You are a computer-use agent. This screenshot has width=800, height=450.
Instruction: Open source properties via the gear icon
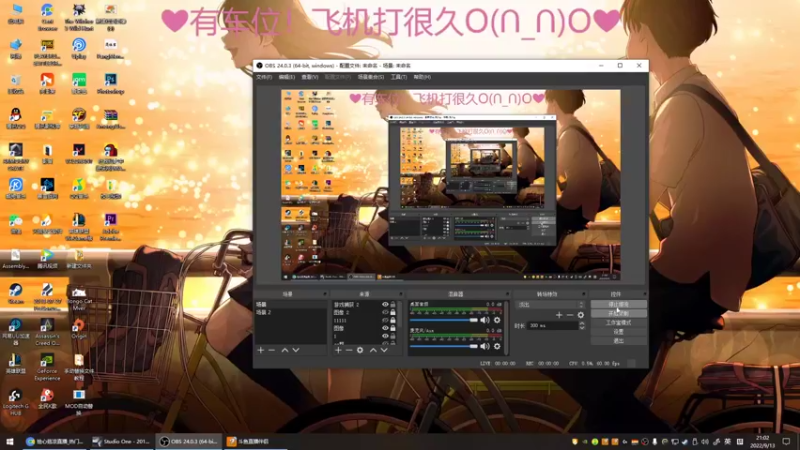click(360, 350)
